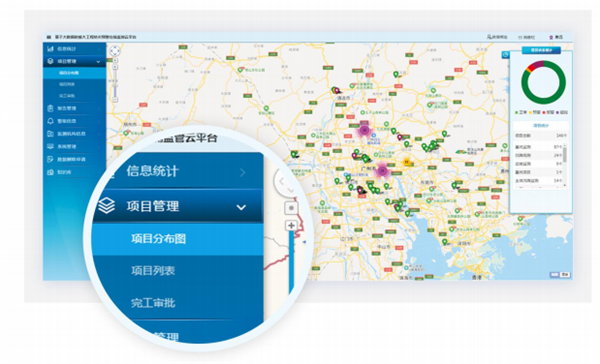Click the 项目统计 section header

click(541, 126)
